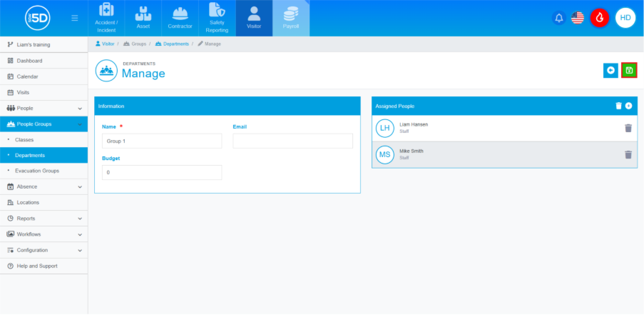Toggle the hamburger menu
The image size is (644, 315).
[75, 18]
